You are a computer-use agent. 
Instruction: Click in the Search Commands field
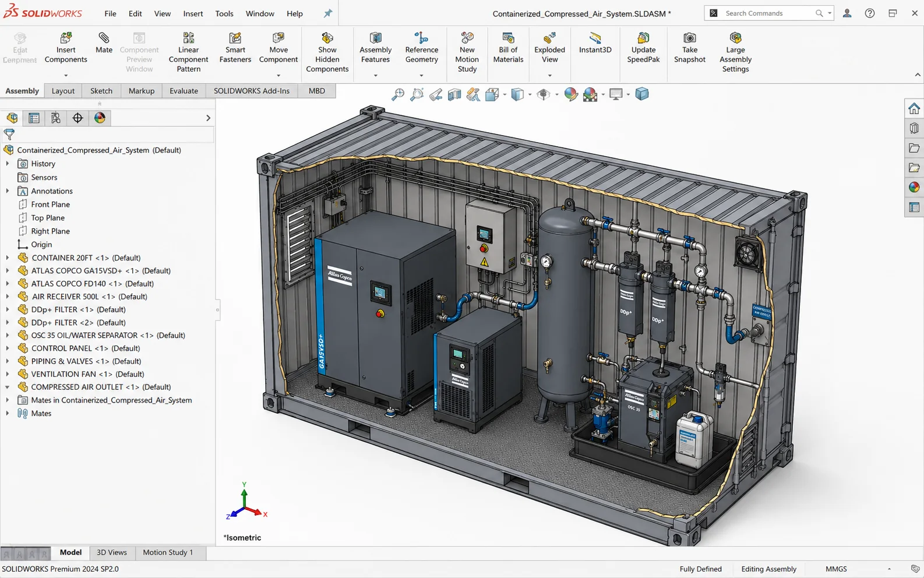pyautogui.click(x=768, y=13)
